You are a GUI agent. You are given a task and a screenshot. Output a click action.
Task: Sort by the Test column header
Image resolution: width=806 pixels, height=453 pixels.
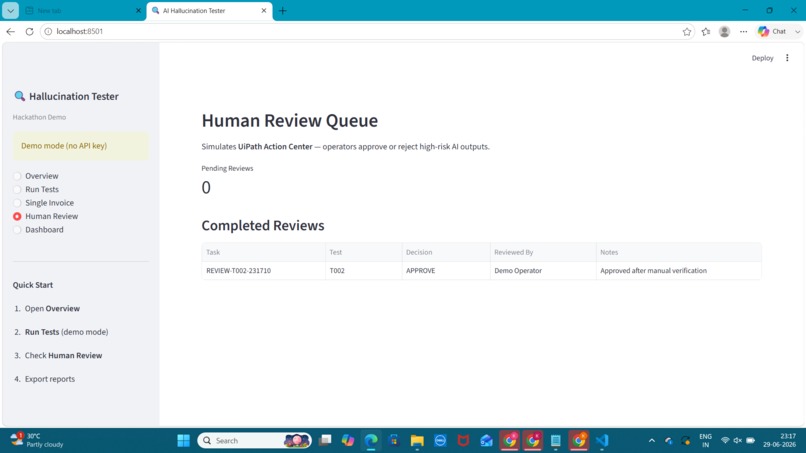pos(363,252)
